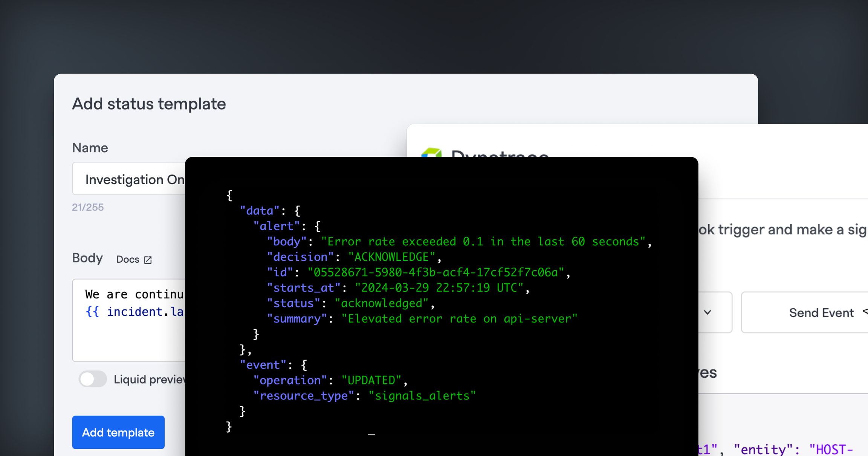Expand the dropdown chevron left of Send Event
868x456 pixels.
708,312
